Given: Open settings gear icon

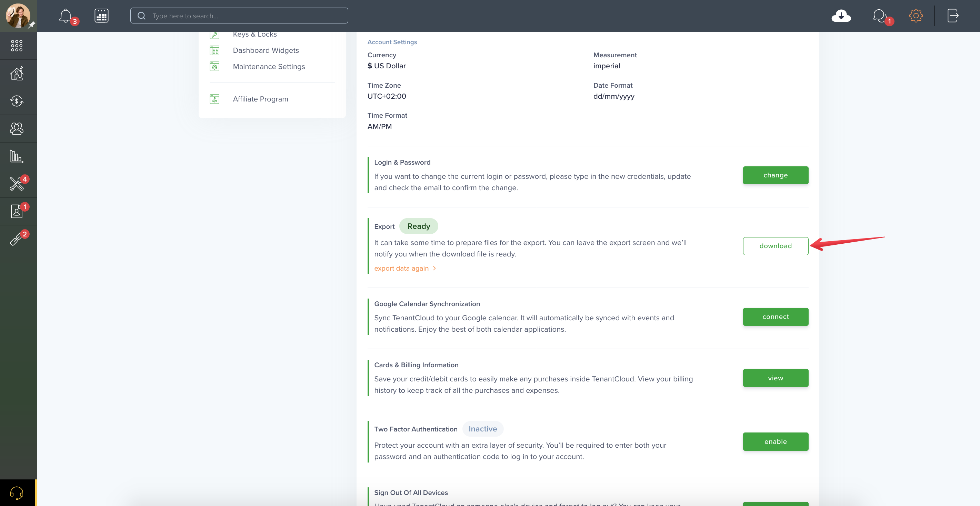Looking at the screenshot, I should click(916, 16).
